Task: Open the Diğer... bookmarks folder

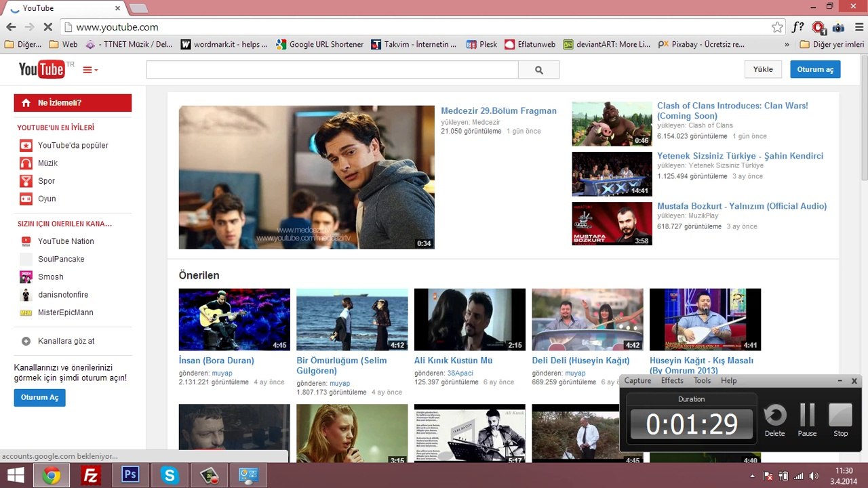Action: [23, 45]
